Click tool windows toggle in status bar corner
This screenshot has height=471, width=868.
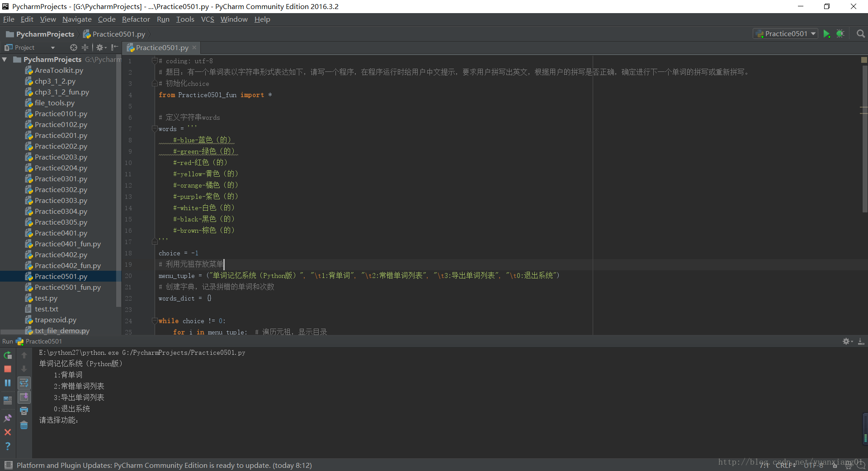point(8,465)
